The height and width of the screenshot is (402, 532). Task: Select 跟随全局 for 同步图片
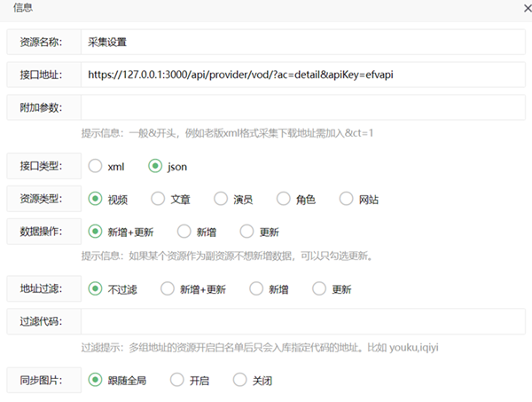pos(96,380)
